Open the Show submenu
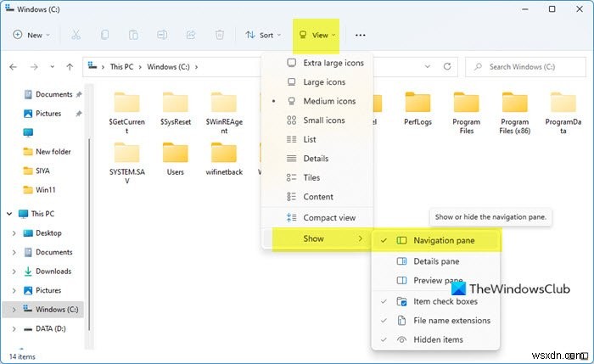The width and height of the screenshot is (594, 364). (317, 238)
